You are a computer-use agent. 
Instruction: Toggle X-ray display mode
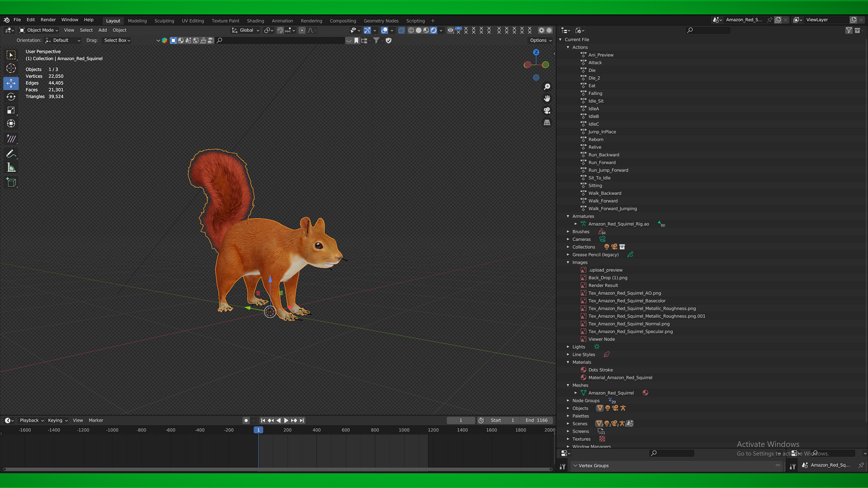(401, 30)
